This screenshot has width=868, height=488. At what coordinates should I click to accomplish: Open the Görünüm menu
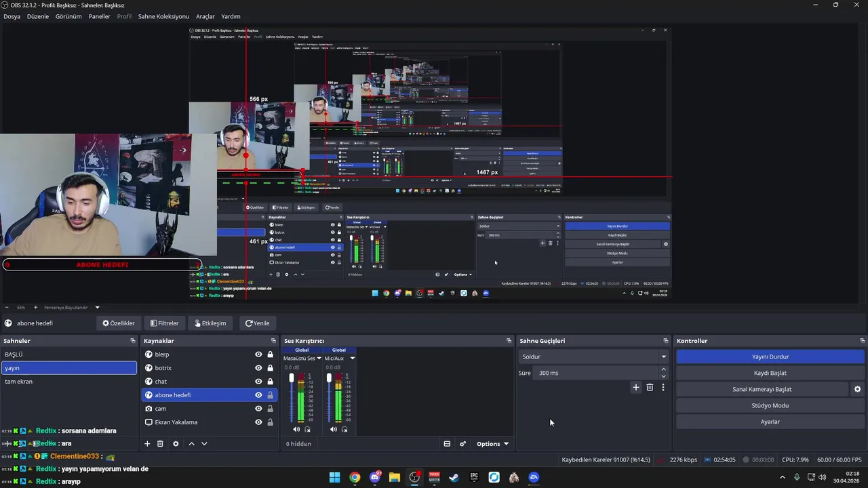(68, 16)
